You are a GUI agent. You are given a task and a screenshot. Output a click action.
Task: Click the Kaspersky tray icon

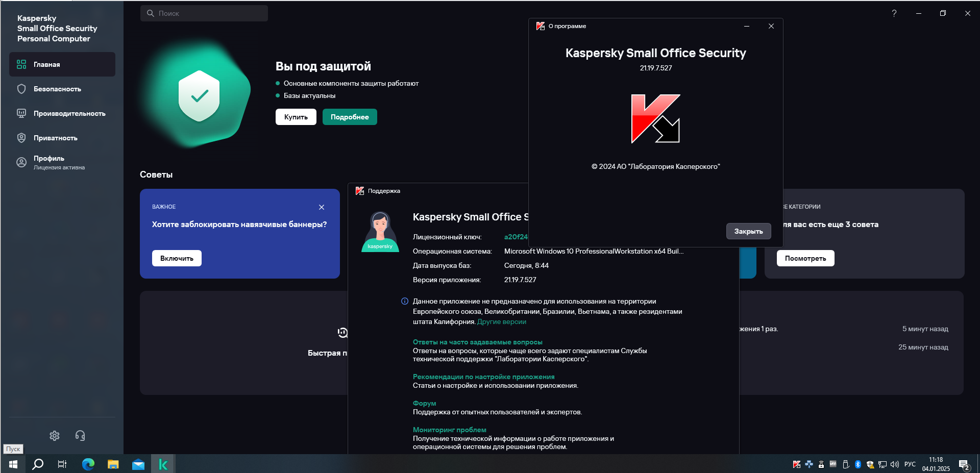796,464
